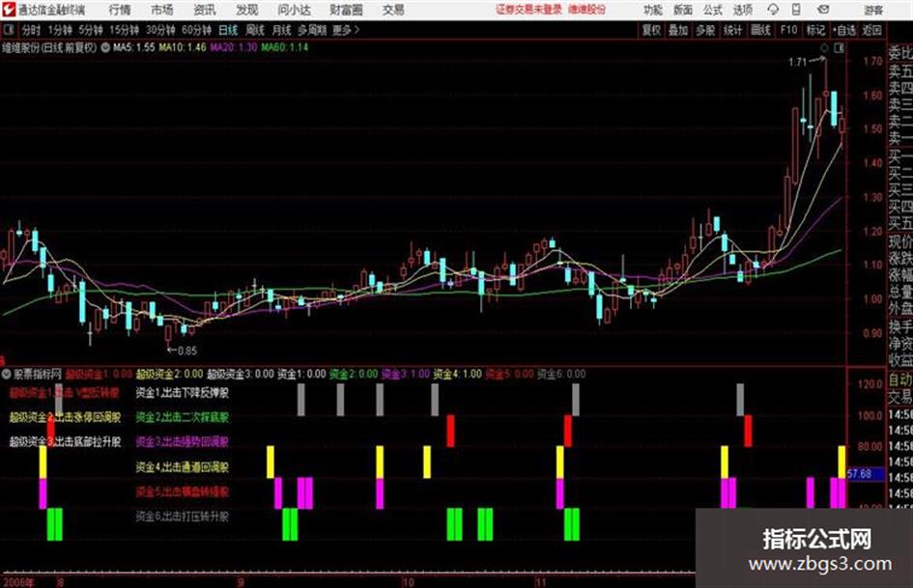
Task: Click the 游客 user account label
Action: (x=872, y=10)
